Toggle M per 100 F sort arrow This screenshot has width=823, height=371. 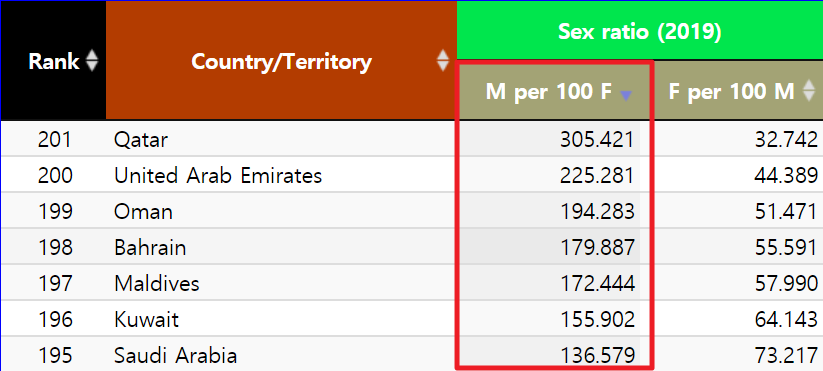click(x=625, y=95)
